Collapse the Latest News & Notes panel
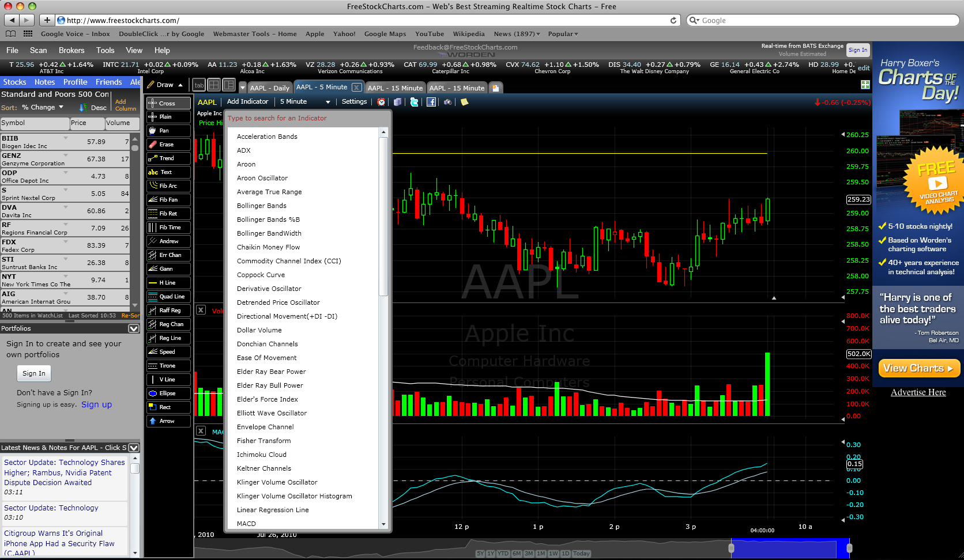Screen dimensions: 964x560 pyautogui.click(x=134, y=448)
